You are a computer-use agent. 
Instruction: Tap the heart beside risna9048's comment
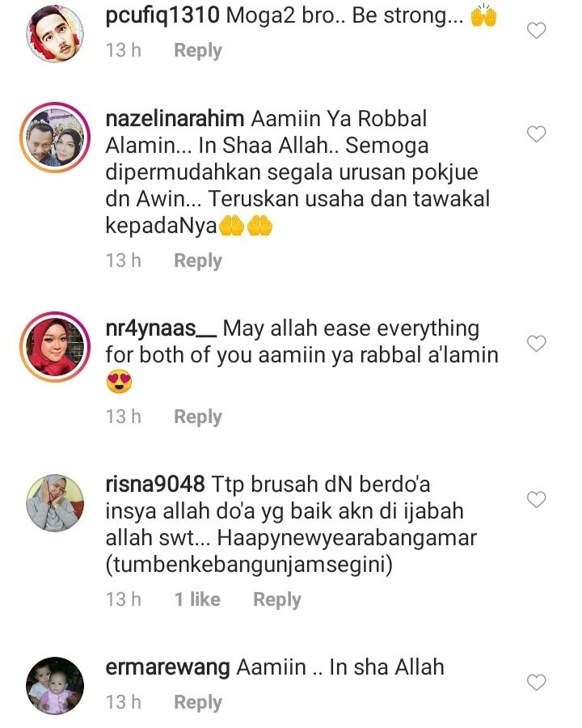point(536,500)
